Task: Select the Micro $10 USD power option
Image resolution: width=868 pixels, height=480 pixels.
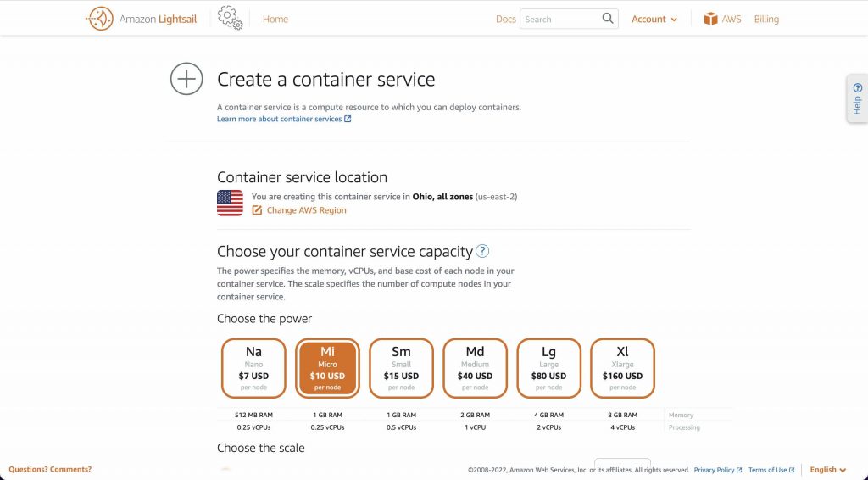Action: (x=327, y=368)
